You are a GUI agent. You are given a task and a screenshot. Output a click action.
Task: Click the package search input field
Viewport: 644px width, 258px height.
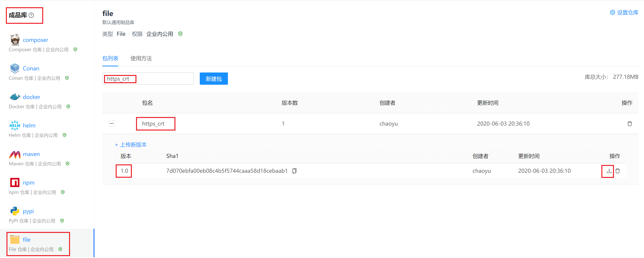[x=148, y=79]
